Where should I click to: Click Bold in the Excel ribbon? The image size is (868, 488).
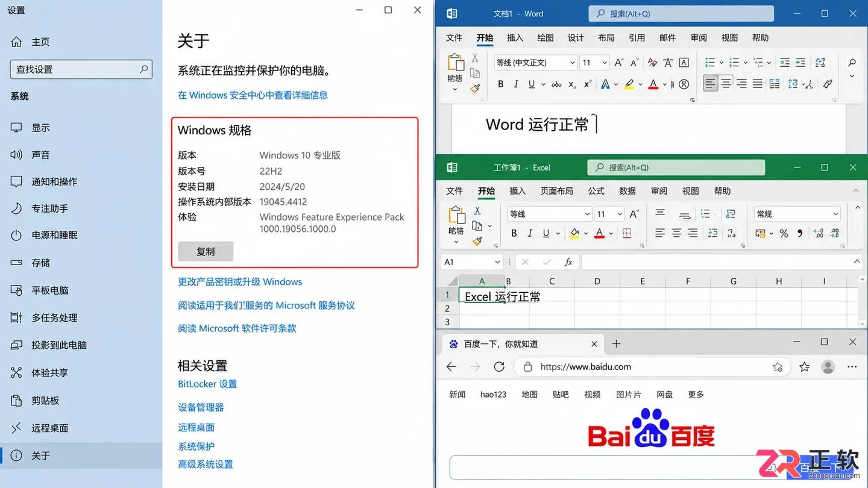[514, 233]
